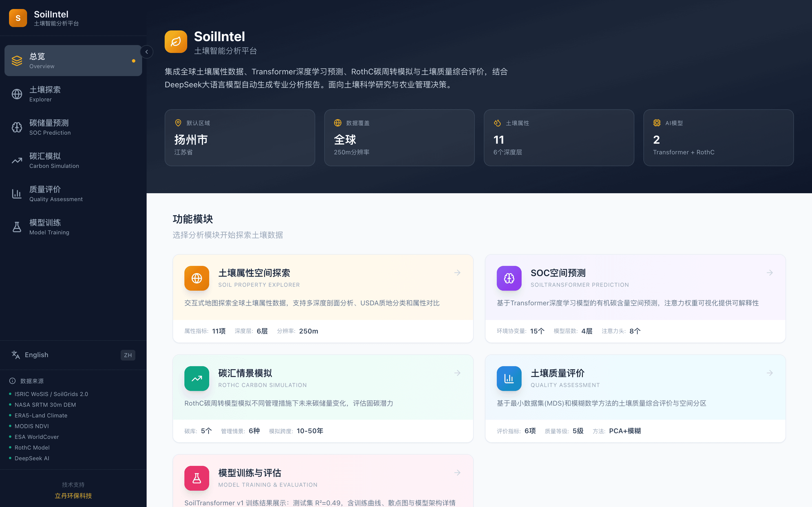Screen dimensions: 812x507
Task: Switch language to English
Action: [36, 355]
